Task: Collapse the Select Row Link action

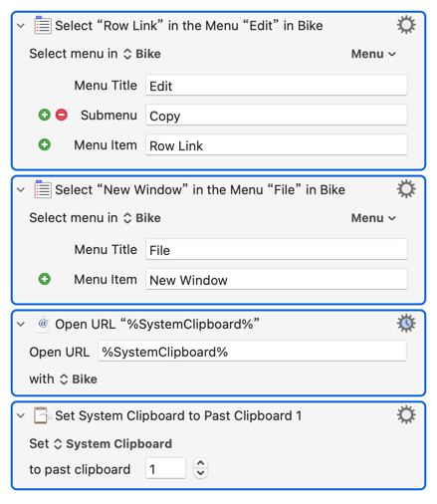Action: click(21, 26)
